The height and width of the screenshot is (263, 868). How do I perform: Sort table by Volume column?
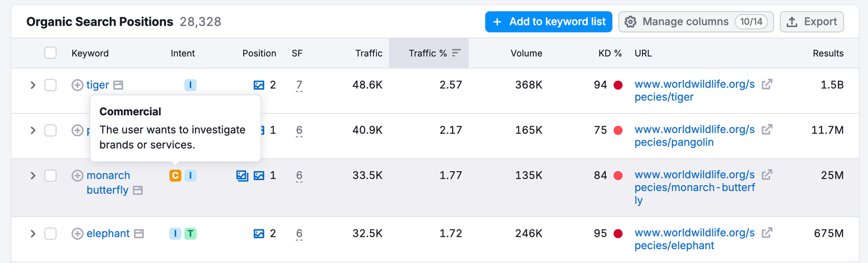click(x=526, y=53)
